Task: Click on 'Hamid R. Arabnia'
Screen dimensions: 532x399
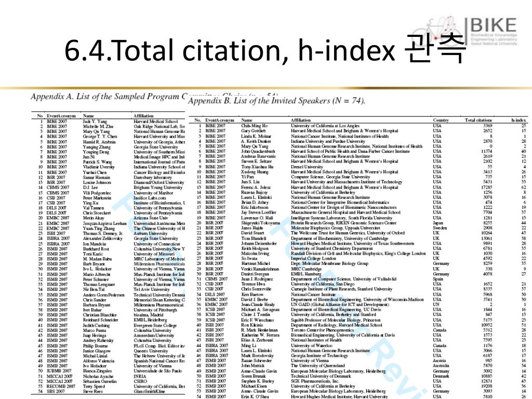Action: [x=99, y=142]
